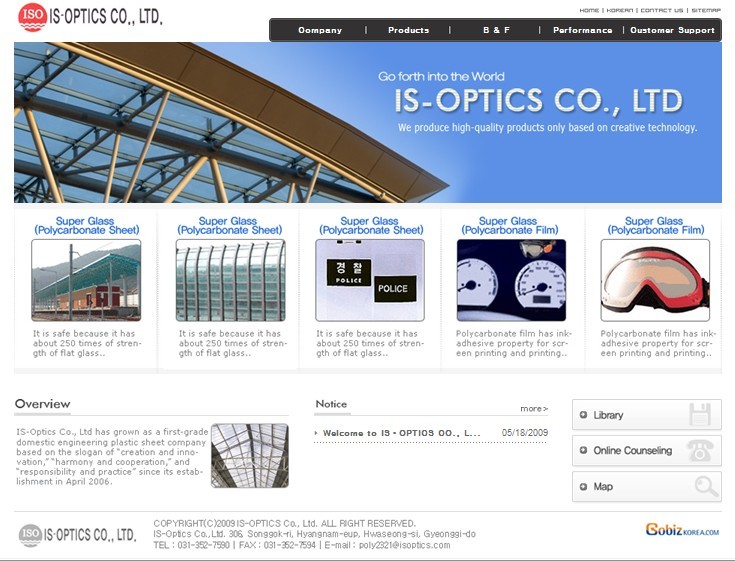This screenshot has height=561, width=735.
Task: Click the 05/18/2009 notice date
Action: coord(525,433)
